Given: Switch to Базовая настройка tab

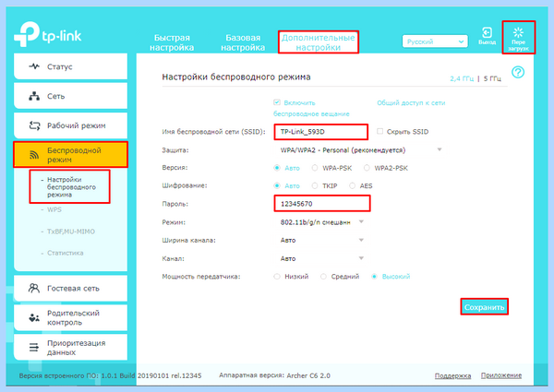Looking at the screenshot, I should pos(243,42).
